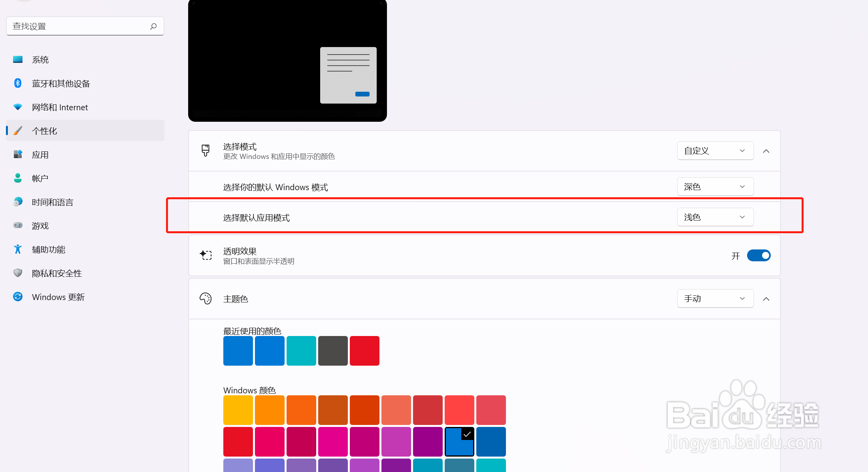Open the 选择默认应用模式 浅色 dropdown

click(x=715, y=217)
